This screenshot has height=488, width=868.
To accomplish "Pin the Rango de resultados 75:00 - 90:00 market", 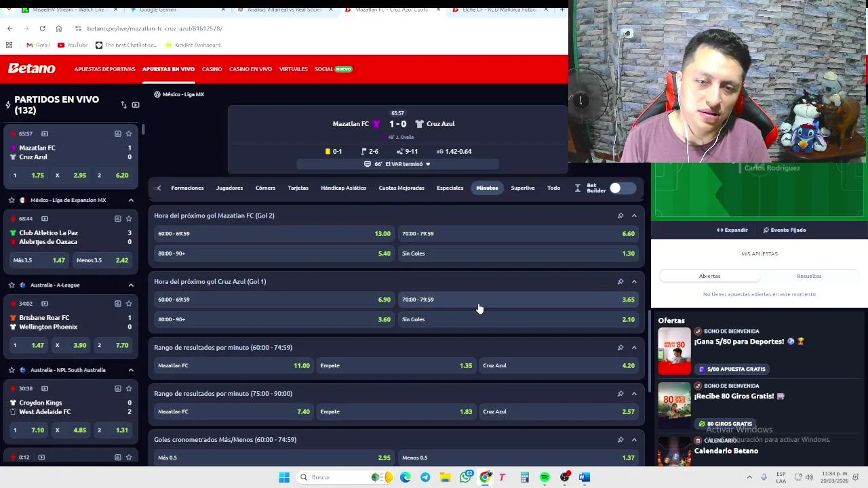I will coord(620,393).
